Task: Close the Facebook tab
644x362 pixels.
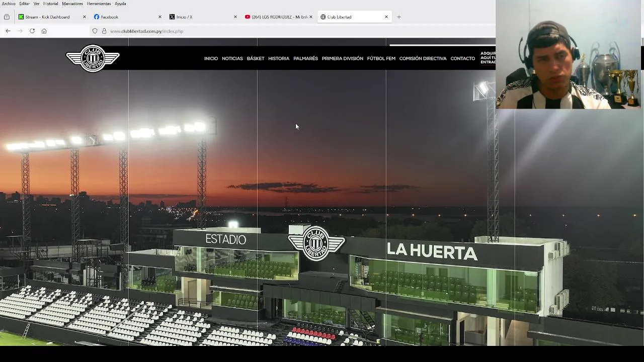Action: pyautogui.click(x=160, y=17)
